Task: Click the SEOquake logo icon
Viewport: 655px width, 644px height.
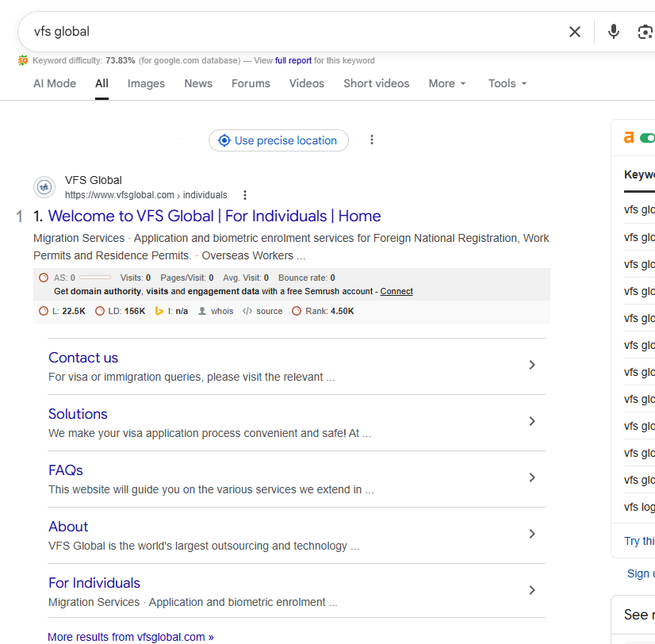Action: [23, 60]
